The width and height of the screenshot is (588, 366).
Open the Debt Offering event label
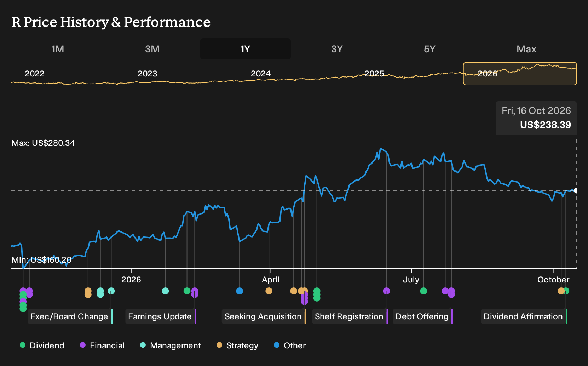click(x=423, y=316)
